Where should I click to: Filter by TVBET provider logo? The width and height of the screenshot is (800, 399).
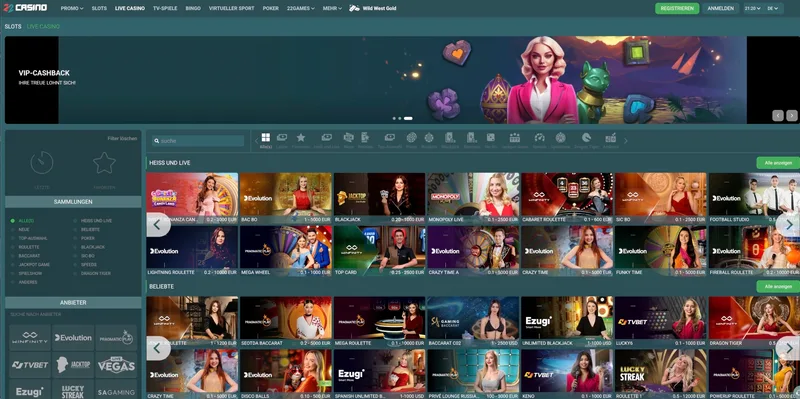(30, 365)
